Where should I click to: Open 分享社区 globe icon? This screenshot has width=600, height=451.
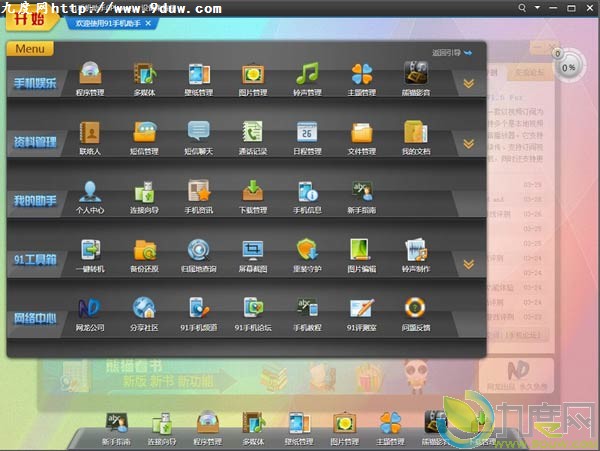click(x=144, y=314)
